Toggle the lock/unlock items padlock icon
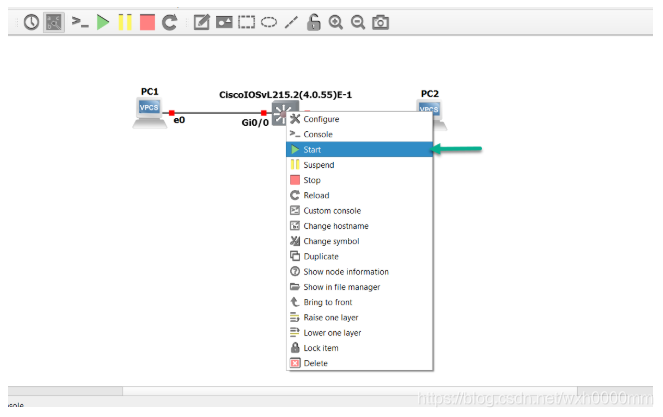 [x=313, y=22]
